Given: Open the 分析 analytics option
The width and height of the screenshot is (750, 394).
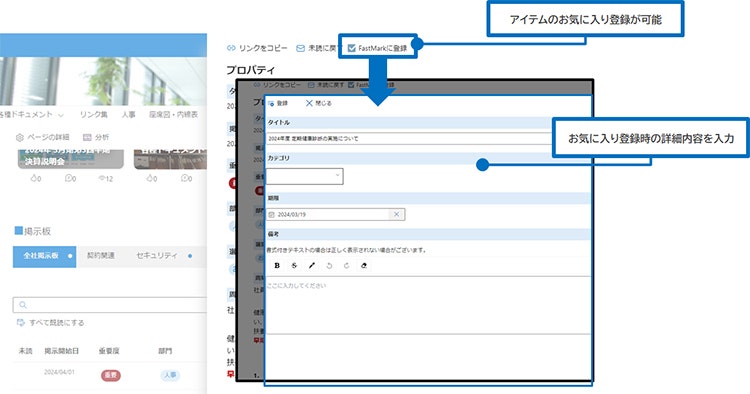Looking at the screenshot, I should tap(96, 137).
